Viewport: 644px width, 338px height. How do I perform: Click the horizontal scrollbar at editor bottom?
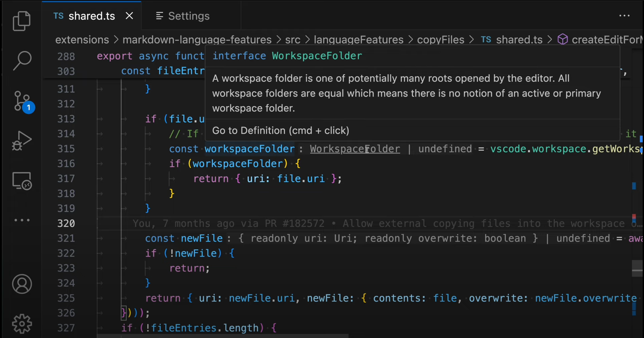click(x=223, y=336)
